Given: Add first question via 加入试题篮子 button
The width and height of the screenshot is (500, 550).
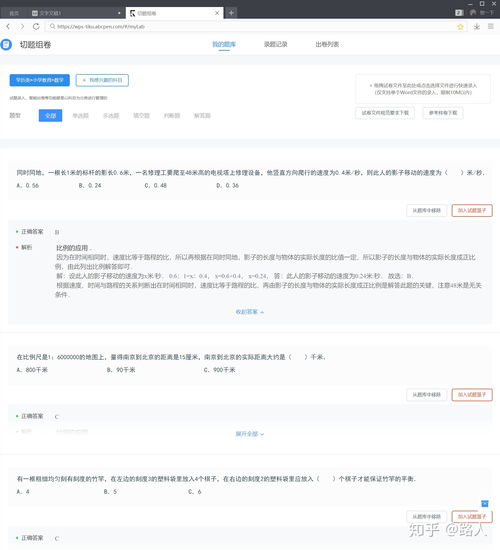Looking at the screenshot, I should point(472,210).
